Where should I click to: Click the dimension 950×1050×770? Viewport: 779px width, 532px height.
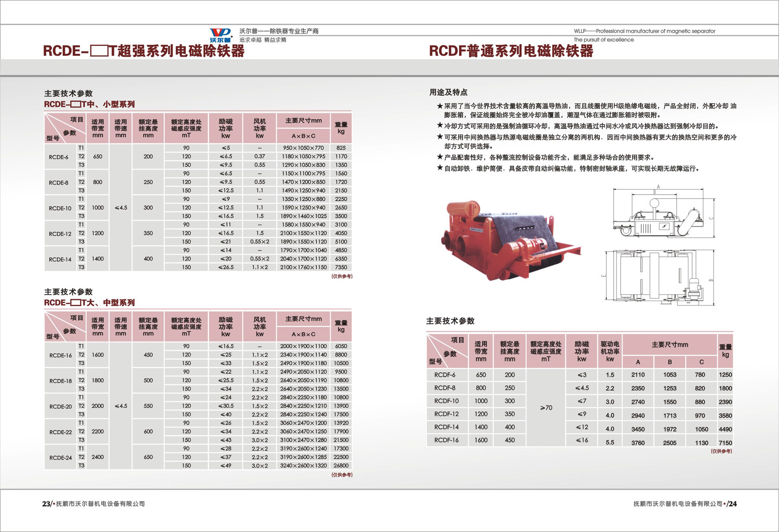[303, 148]
